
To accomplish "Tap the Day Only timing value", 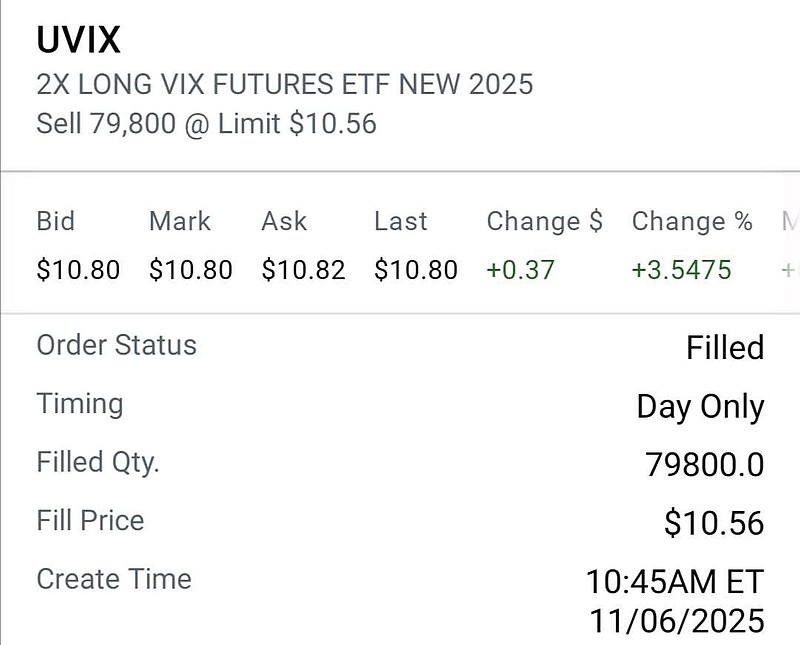I will 700,407.
